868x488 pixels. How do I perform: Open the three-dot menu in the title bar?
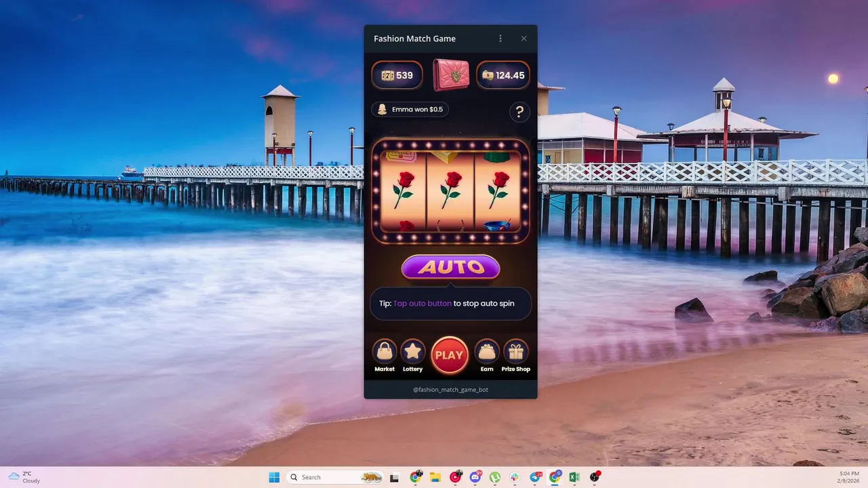tap(500, 39)
